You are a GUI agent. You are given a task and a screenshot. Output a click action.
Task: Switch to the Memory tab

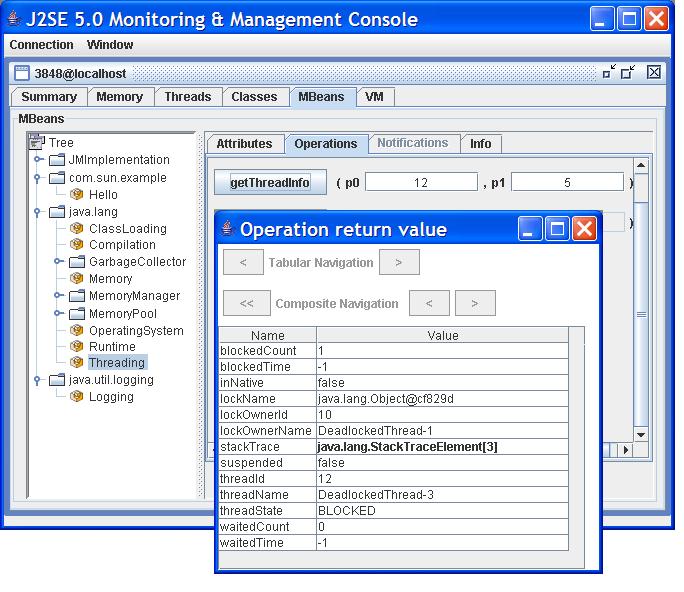(x=120, y=97)
